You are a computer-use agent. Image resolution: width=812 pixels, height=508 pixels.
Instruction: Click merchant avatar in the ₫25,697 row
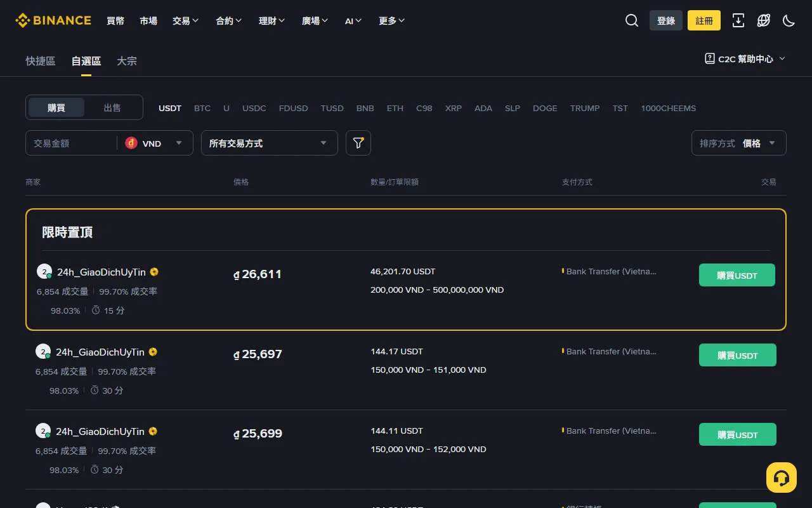click(43, 352)
